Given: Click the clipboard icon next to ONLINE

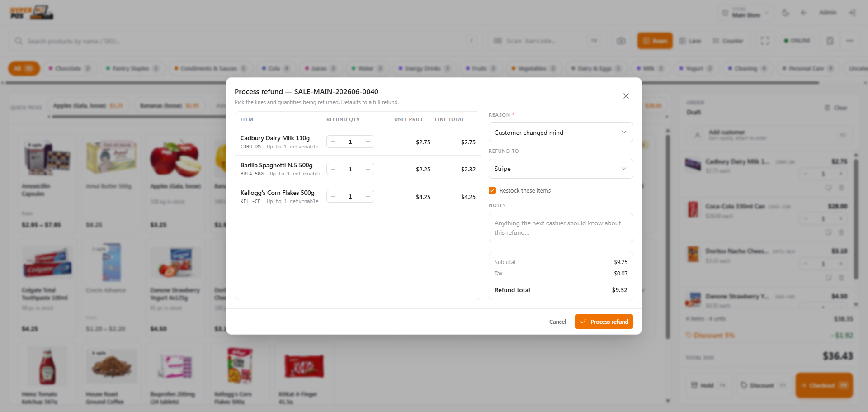Looking at the screenshot, I should (830, 41).
